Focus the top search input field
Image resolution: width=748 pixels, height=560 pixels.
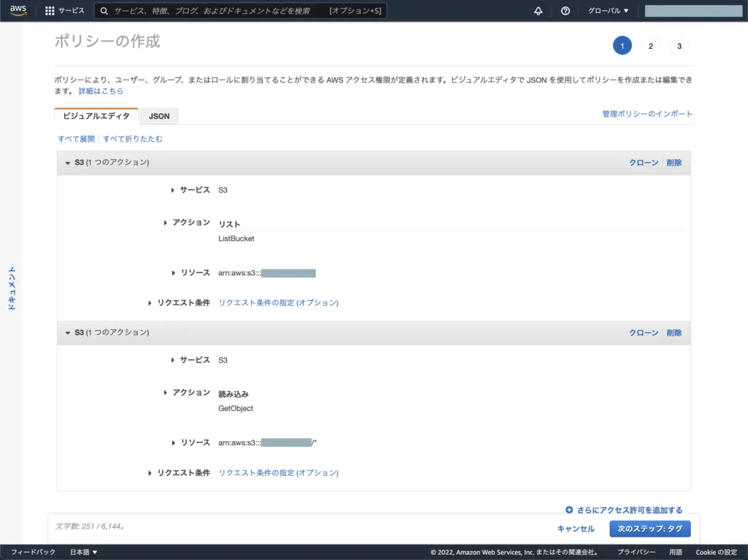(x=240, y=10)
